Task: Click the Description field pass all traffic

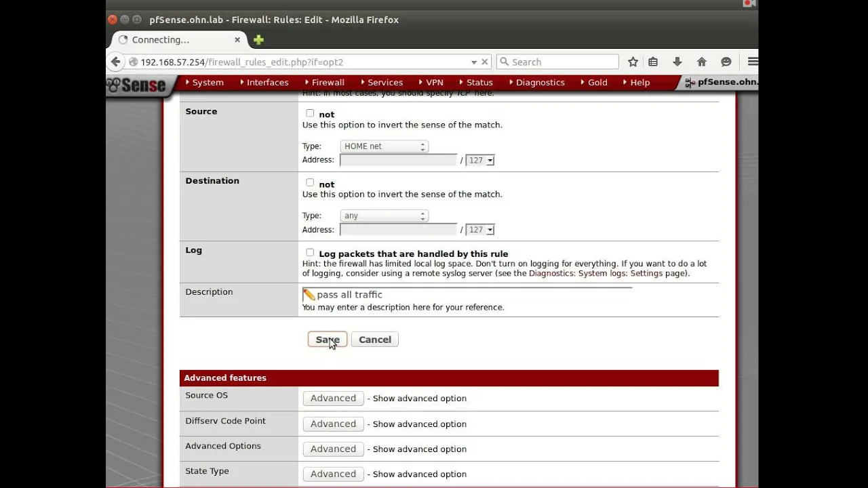Action: tap(467, 294)
